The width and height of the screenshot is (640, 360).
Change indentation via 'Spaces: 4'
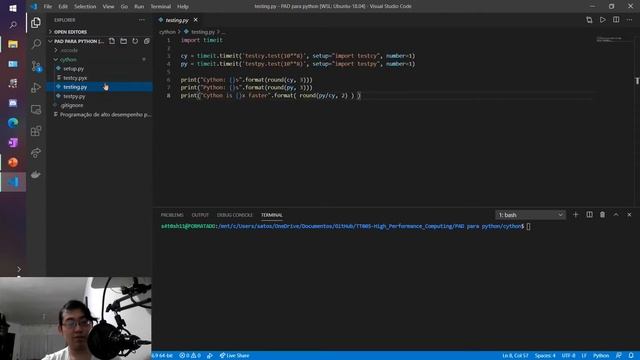545,356
